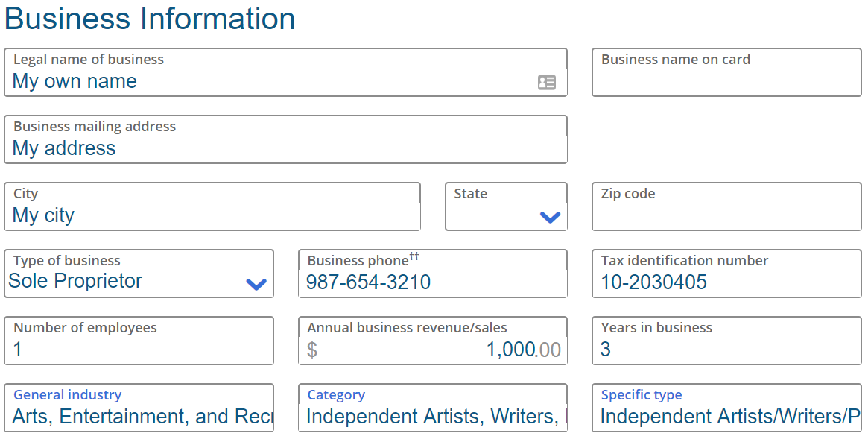Click the blue chevron arrow in State field
868x439 pixels.
(x=550, y=217)
